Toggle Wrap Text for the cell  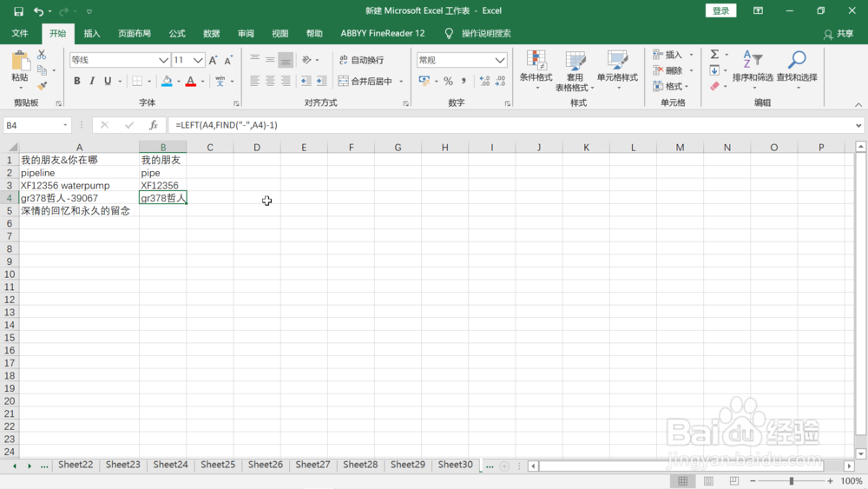(x=361, y=60)
